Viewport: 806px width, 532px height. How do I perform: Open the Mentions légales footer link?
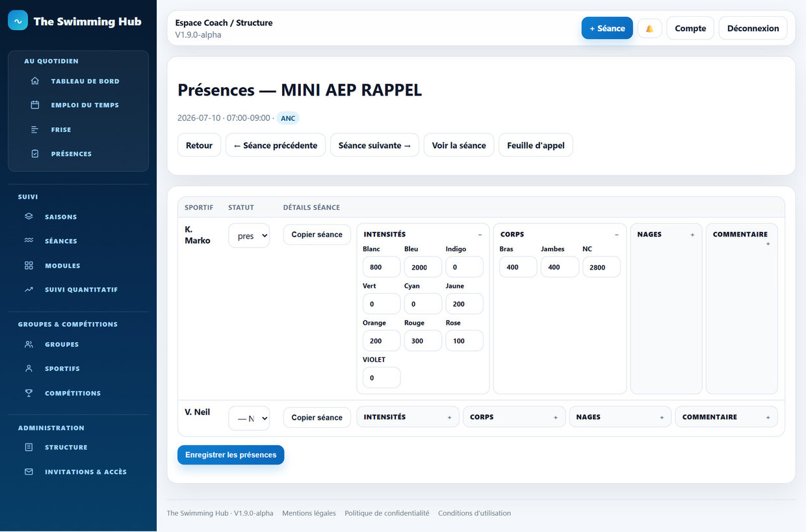[309, 513]
